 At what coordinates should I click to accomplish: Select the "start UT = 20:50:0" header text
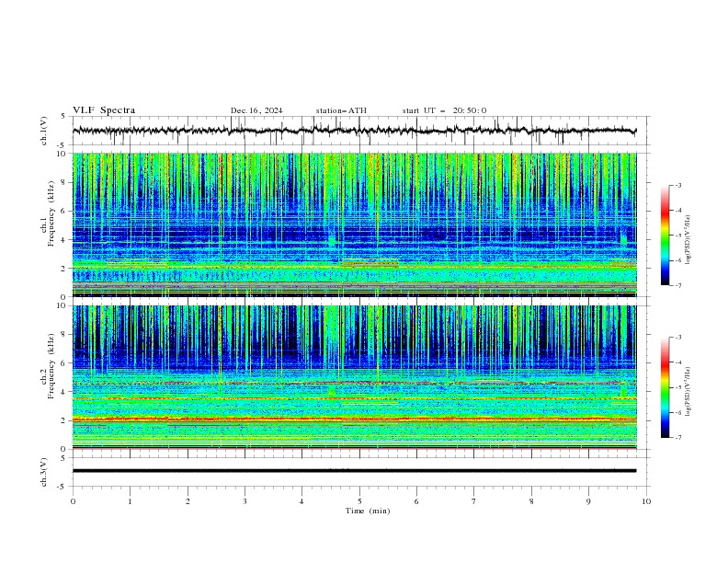[444, 110]
